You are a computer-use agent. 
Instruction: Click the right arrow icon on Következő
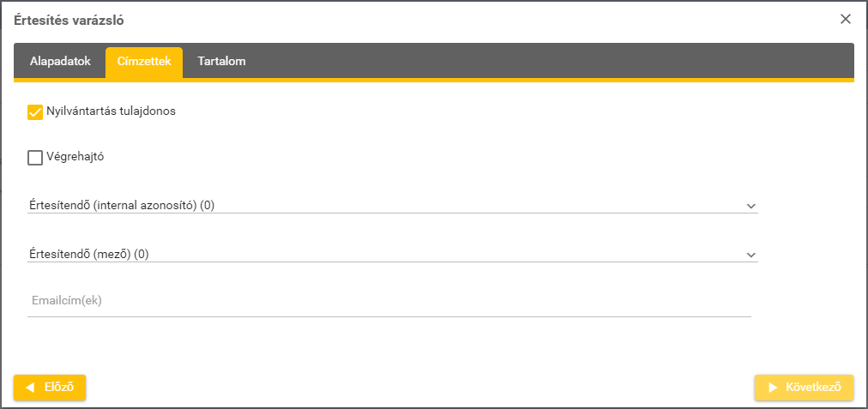(773, 388)
